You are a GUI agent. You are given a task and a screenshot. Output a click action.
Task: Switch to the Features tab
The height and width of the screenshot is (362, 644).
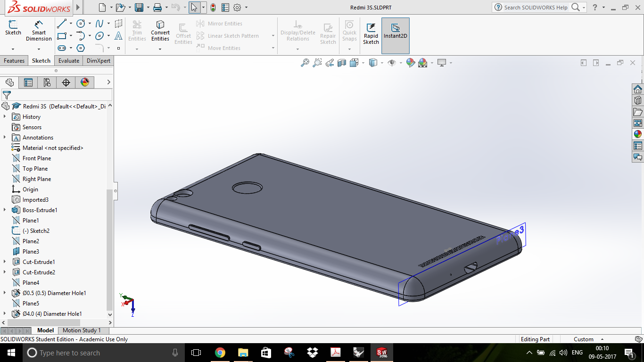coord(14,61)
